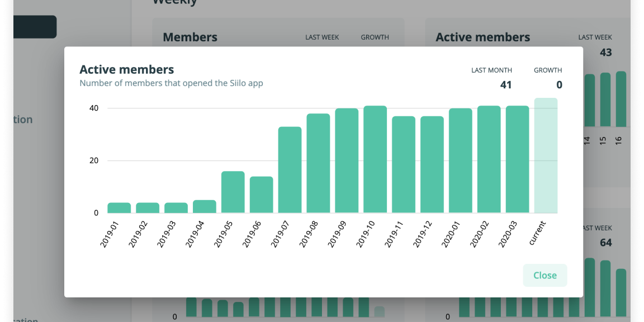This screenshot has width=644, height=322.
Task: Click the Active members dialog title
Action: point(127,70)
